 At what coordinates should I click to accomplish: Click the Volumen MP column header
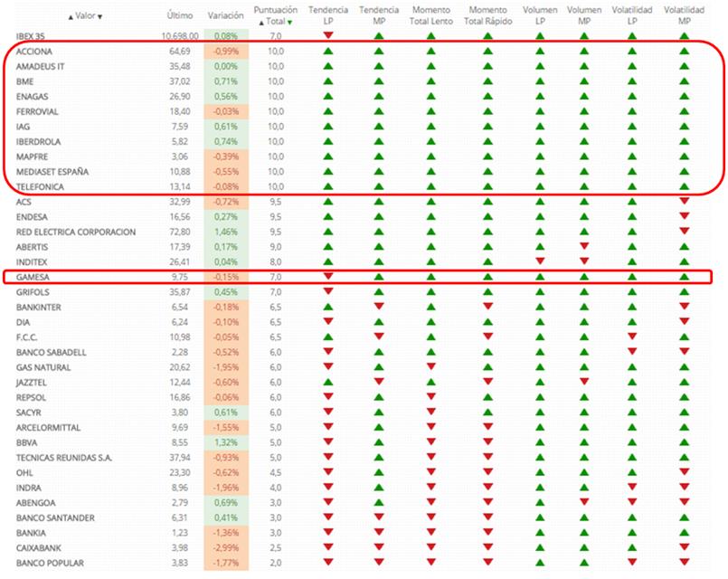[584, 15]
